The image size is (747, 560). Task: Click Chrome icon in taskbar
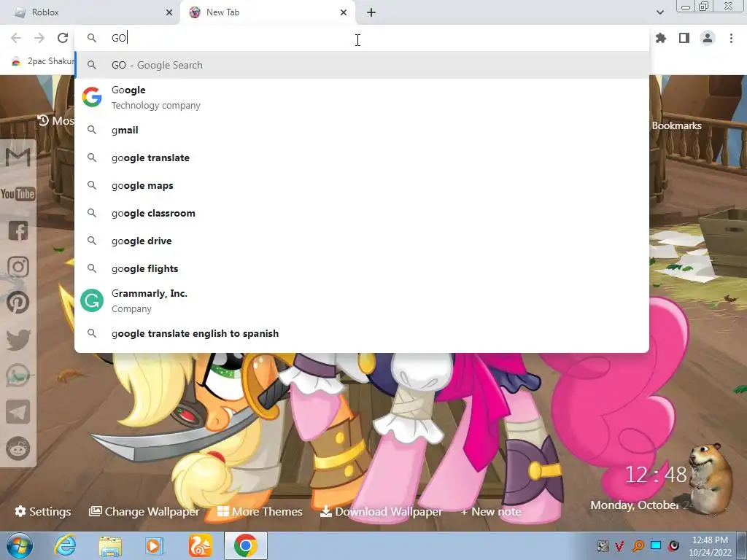[x=245, y=545]
